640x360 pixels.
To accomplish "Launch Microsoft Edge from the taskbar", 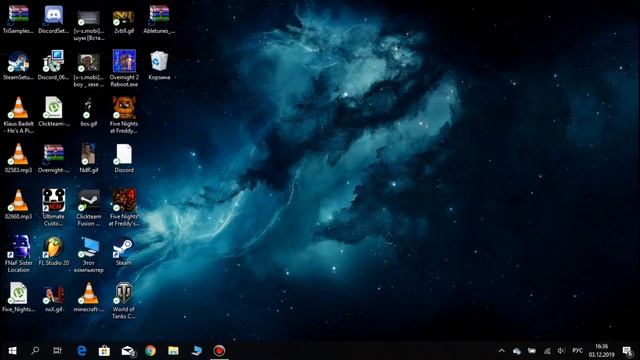I will coord(82,351).
